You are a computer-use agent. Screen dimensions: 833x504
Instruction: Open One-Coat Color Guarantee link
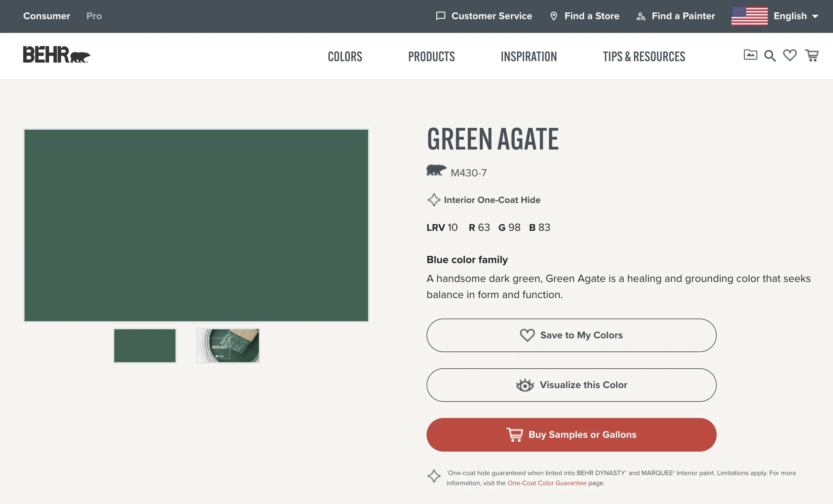click(x=547, y=483)
